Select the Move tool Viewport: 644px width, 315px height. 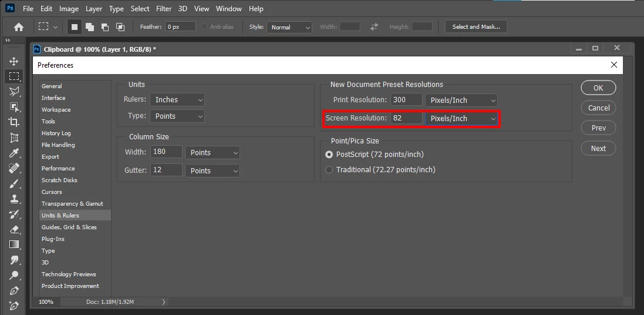coord(14,61)
